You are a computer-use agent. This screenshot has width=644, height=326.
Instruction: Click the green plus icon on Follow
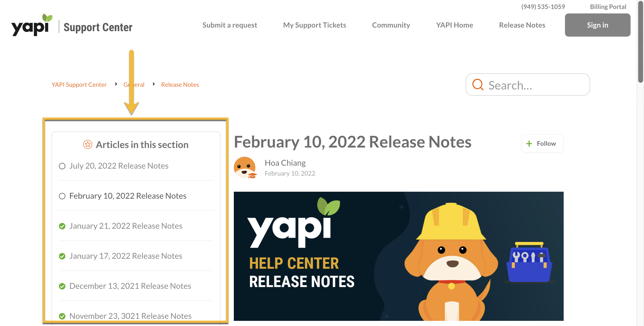click(529, 144)
